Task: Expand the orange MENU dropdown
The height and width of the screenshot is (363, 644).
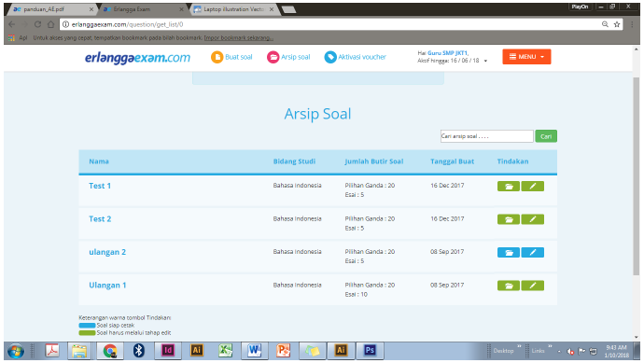Action: coord(526,57)
